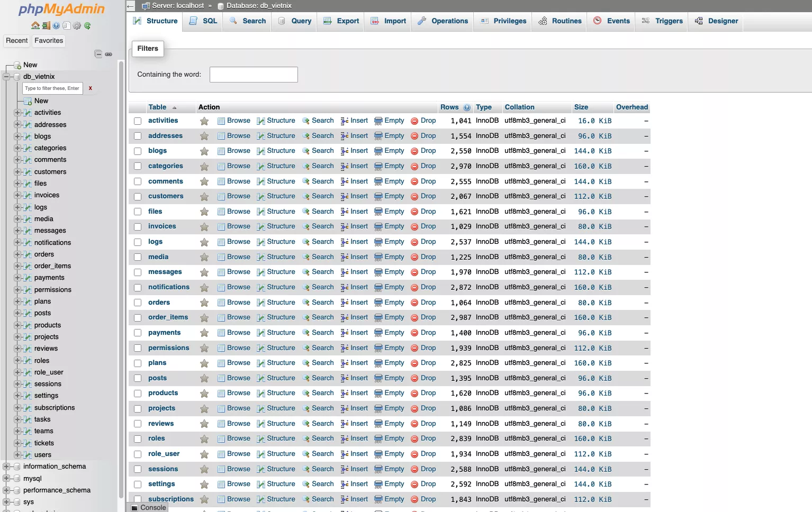
Task: Expand the orders tree node
Action: [17, 254]
